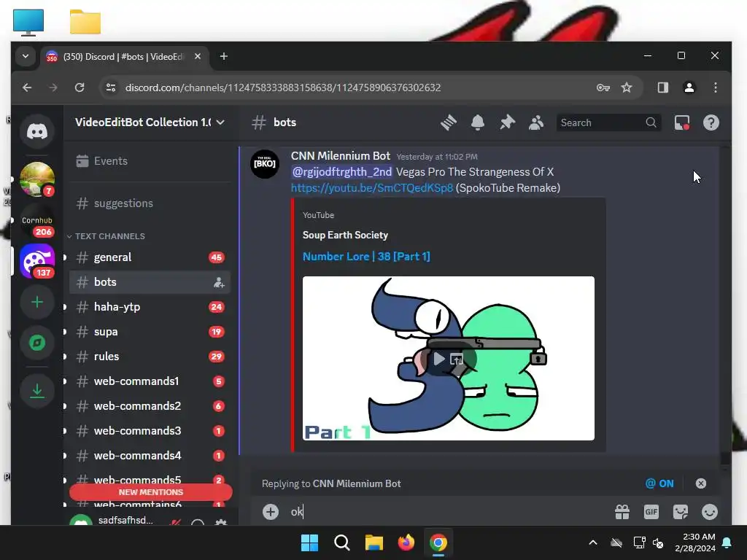Click the CNN Milennium Bot username
This screenshot has width=747, height=560.
coord(340,156)
